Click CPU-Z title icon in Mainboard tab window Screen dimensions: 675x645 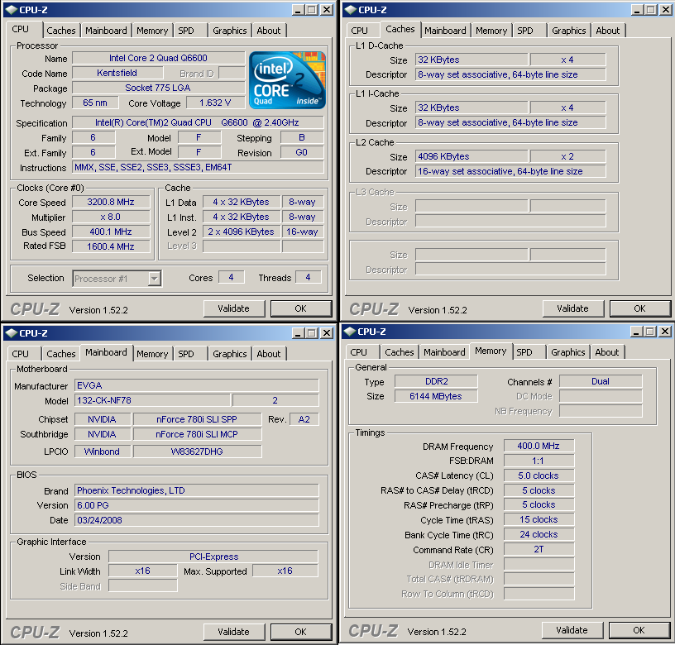click(11, 333)
